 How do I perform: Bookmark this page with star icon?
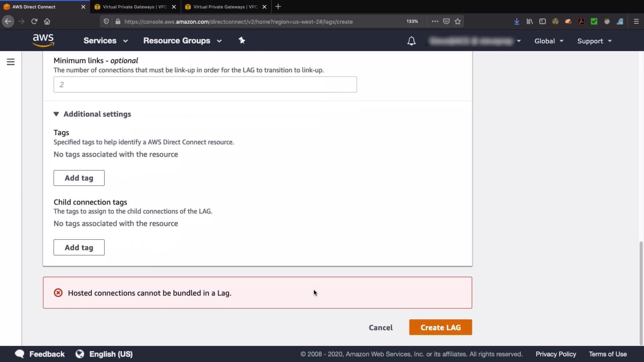(x=458, y=21)
